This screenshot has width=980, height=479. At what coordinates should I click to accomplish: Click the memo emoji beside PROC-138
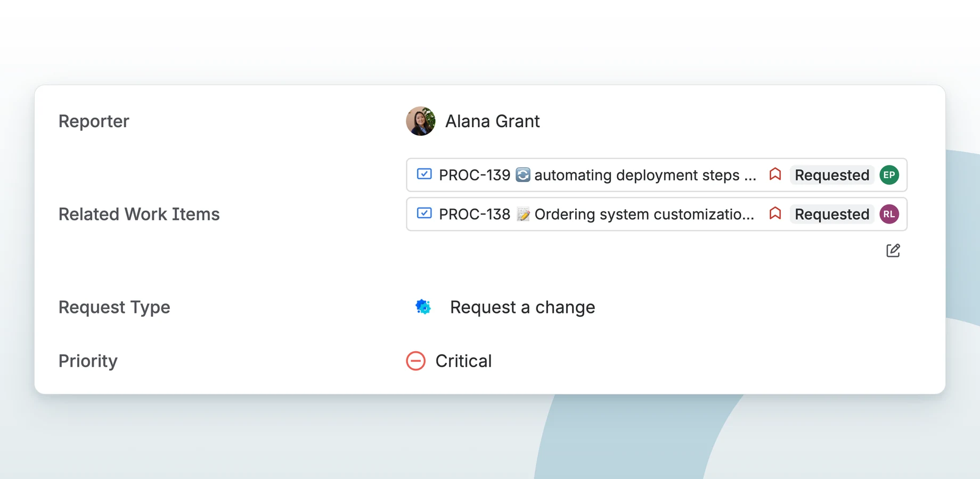click(523, 214)
